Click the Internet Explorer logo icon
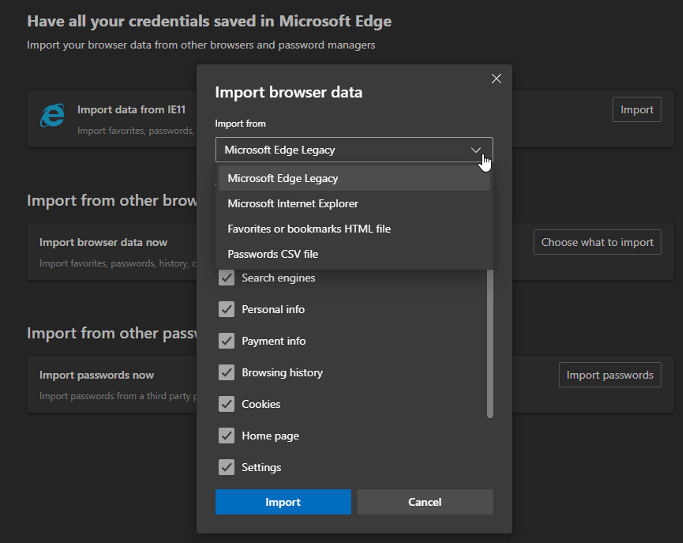The height and width of the screenshot is (543, 683). pyautogui.click(x=52, y=115)
